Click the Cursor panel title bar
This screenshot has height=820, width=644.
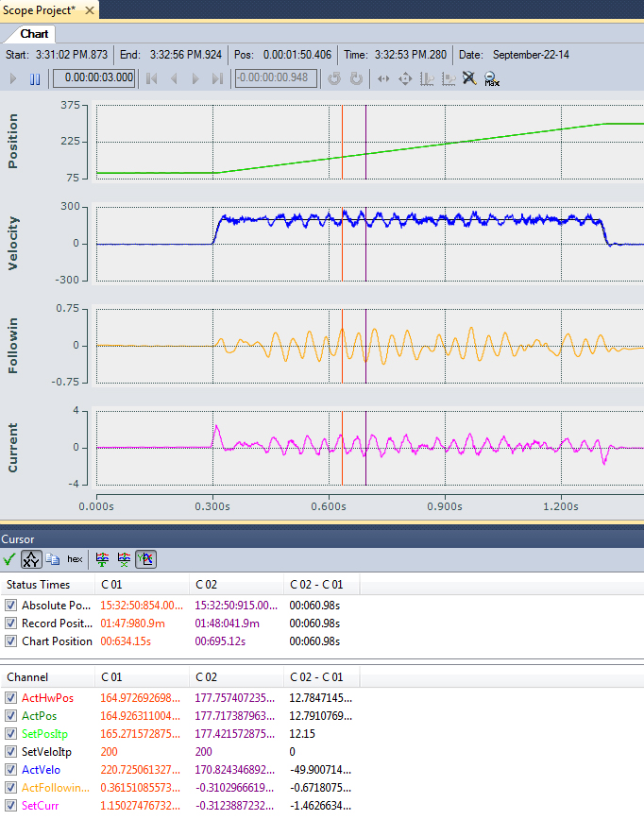tap(322, 539)
